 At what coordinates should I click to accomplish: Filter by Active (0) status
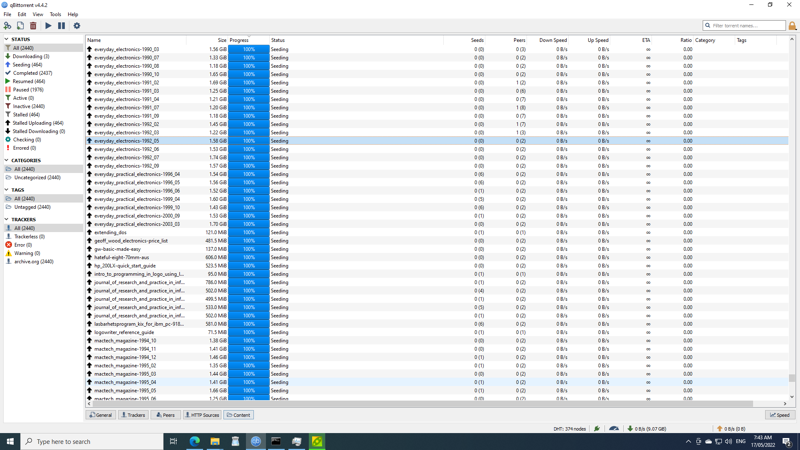pyautogui.click(x=23, y=98)
